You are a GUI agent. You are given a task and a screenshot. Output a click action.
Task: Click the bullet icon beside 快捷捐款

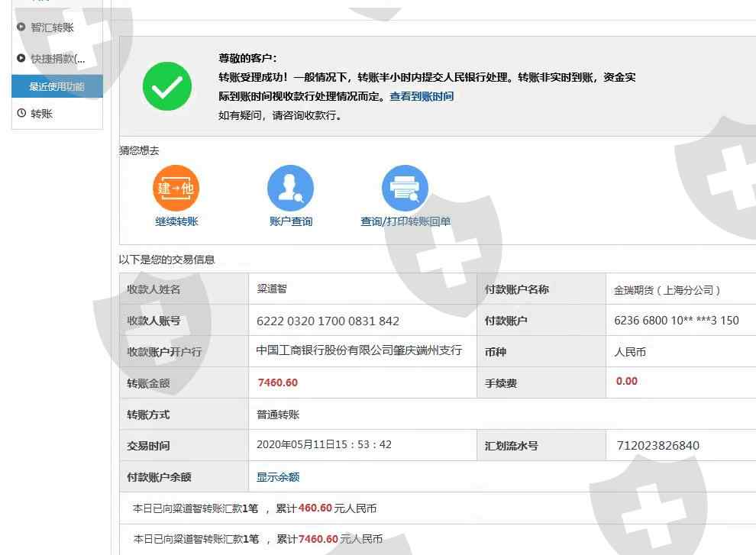(21, 58)
